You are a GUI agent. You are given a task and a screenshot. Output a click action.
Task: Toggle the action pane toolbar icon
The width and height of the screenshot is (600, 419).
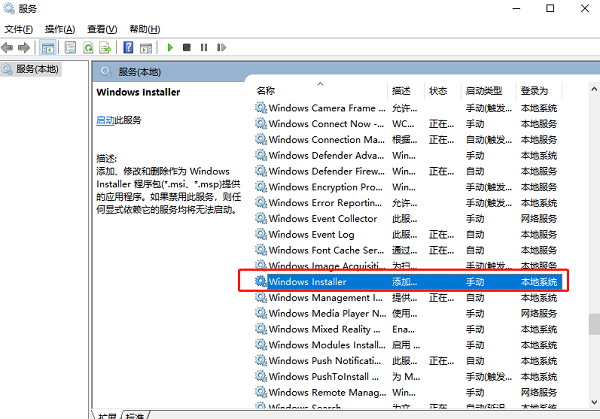[146, 48]
